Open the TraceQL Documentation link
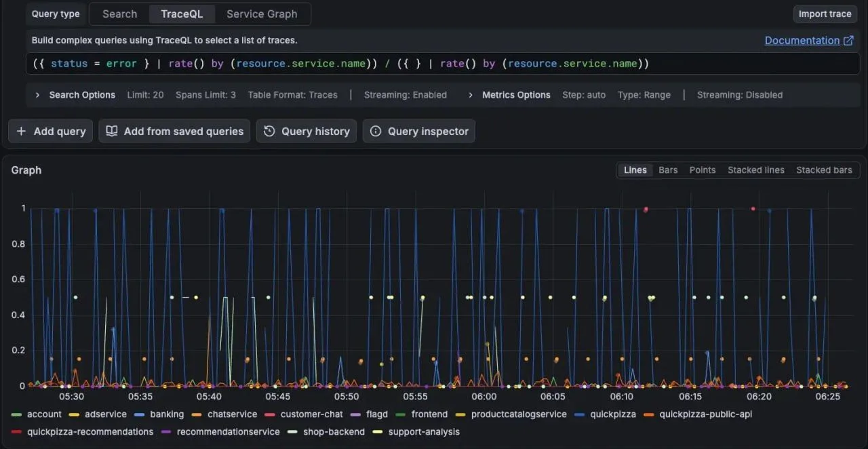868x449 pixels. click(802, 40)
